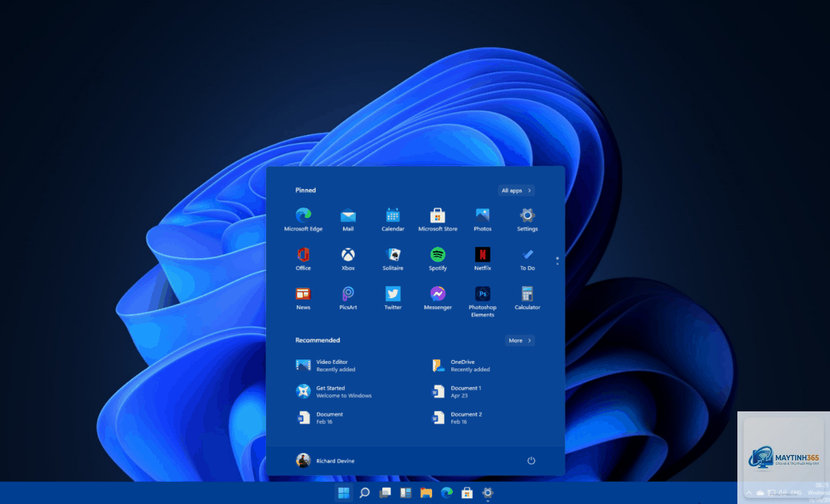Click the Settings icon on the taskbar

tap(488, 493)
